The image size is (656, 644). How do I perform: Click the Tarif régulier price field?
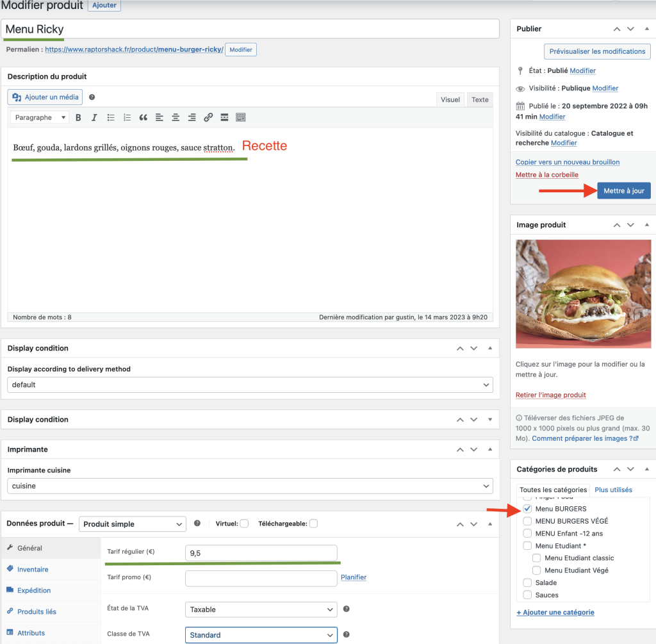point(261,553)
